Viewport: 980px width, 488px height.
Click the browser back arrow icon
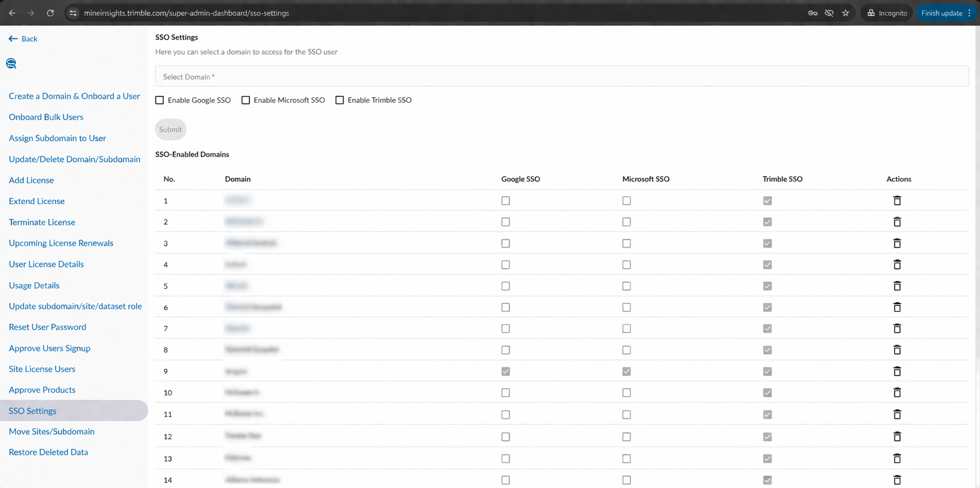click(12, 13)
